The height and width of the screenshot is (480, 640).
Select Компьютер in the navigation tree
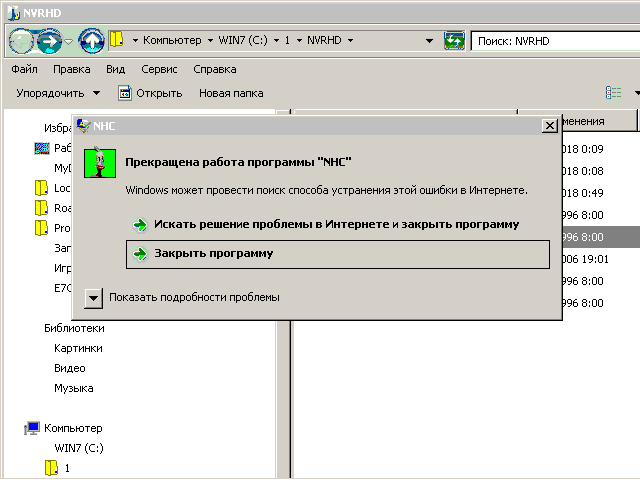73,428
